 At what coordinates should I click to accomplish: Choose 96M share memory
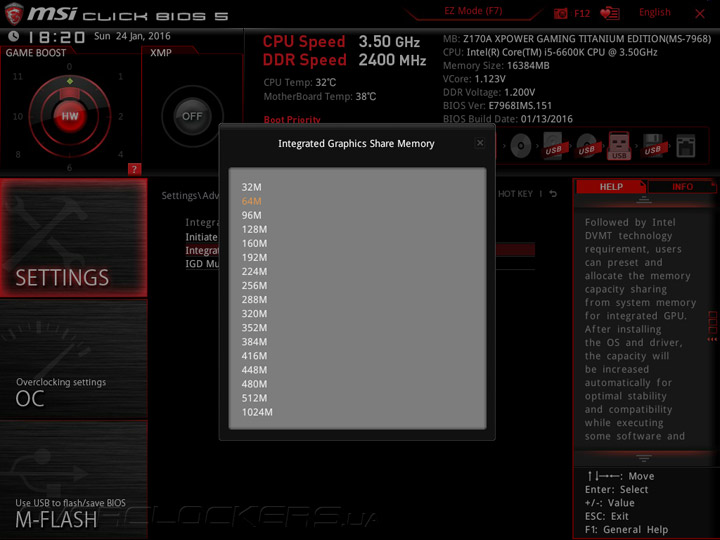251,215
